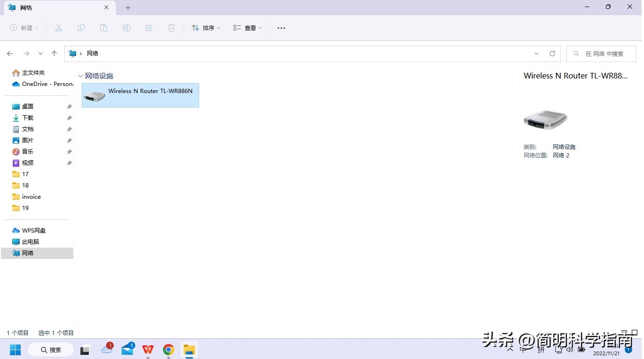Click the Copy icon in the toolbar
Viewport: 644px width, 359px height.
point(81,28)
